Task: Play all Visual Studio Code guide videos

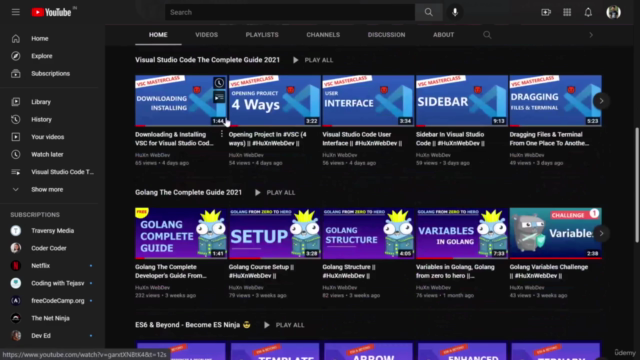Action: 313,60
